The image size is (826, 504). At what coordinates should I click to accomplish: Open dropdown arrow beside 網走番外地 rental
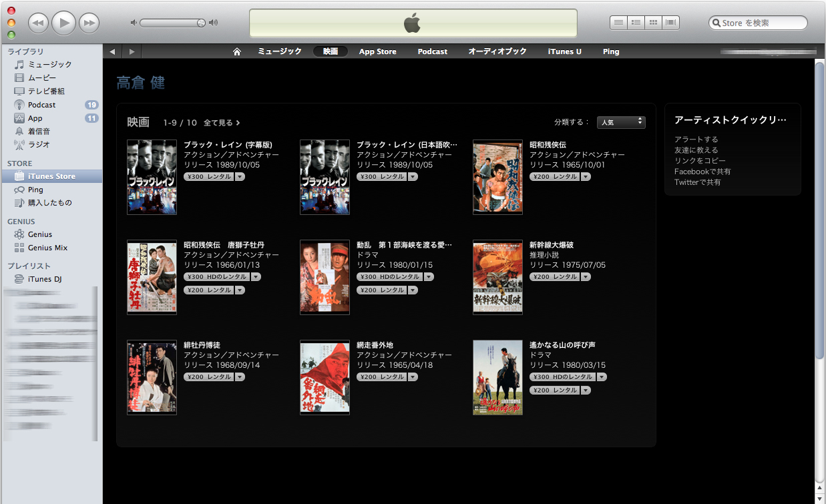click(x=413, y=377)
